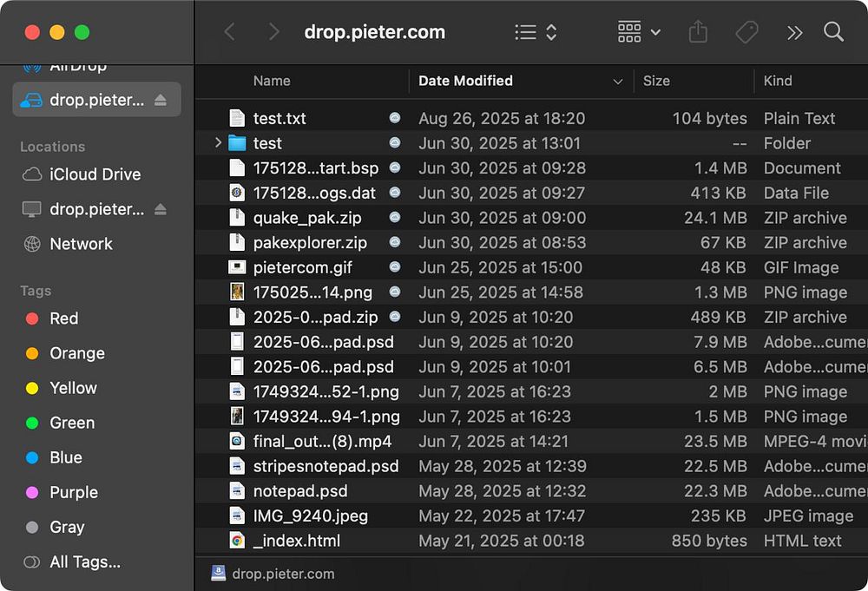Sort by the Date Modified column header

tap(465, 81)
